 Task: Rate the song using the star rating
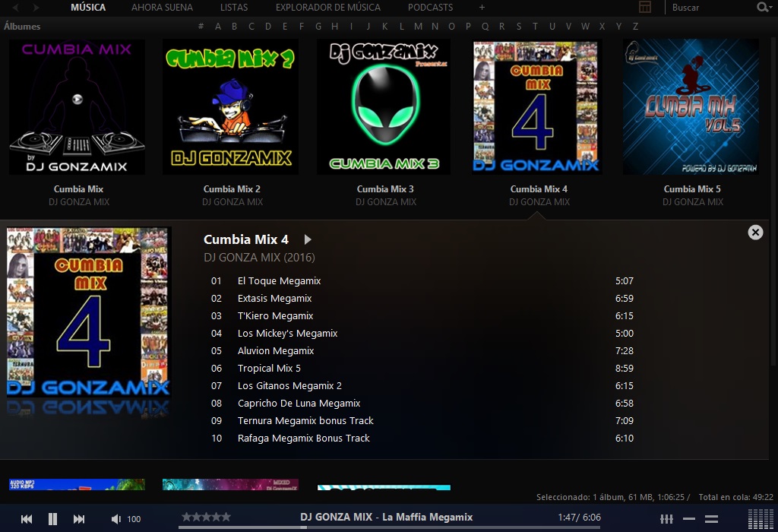pos(206,517)
